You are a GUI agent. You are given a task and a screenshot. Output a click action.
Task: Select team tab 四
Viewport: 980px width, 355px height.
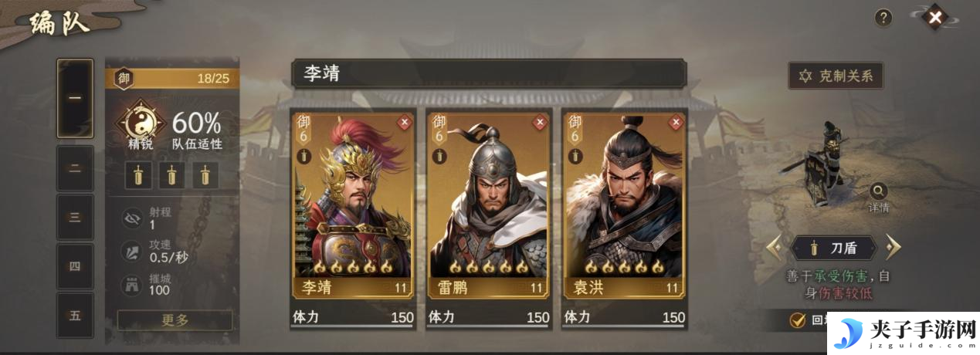click(75, 266)
